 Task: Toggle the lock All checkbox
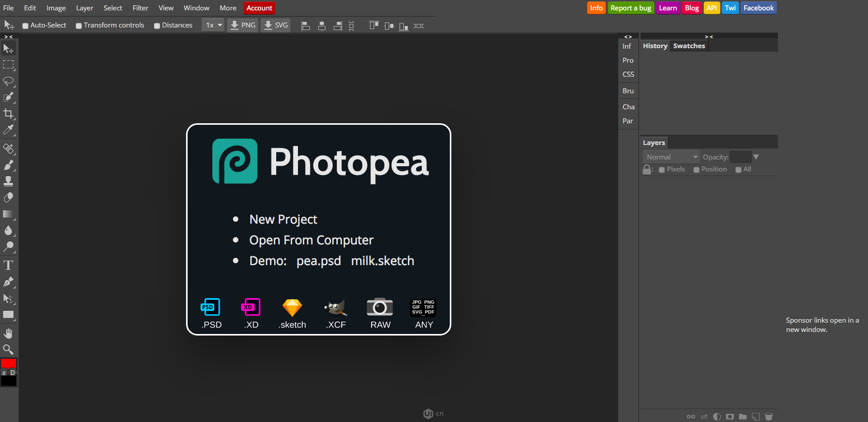[738, 170]
